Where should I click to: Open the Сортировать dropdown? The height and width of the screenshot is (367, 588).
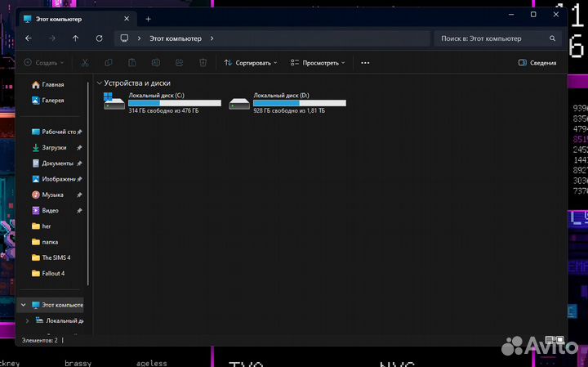[x=250, y=63]
